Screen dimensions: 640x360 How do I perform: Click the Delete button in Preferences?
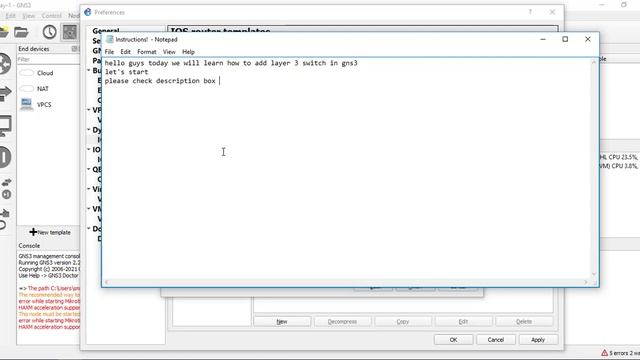tap(524, 322)
